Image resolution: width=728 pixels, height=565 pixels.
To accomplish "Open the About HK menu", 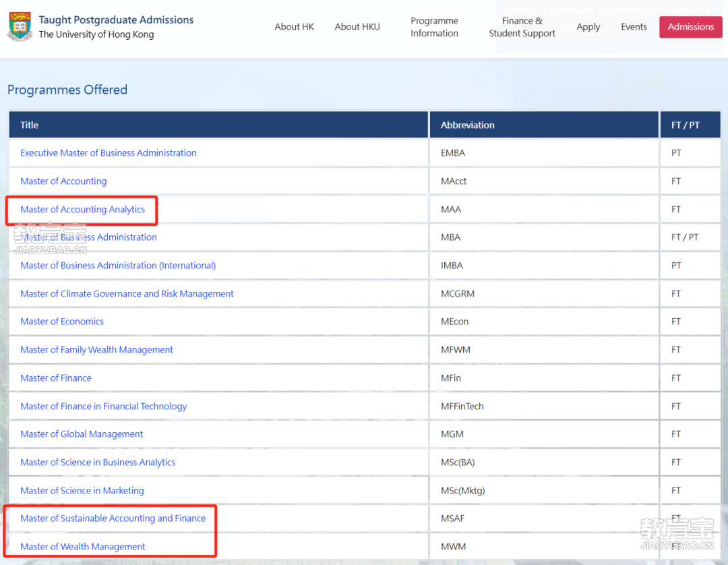I will [x=295, y=27].
